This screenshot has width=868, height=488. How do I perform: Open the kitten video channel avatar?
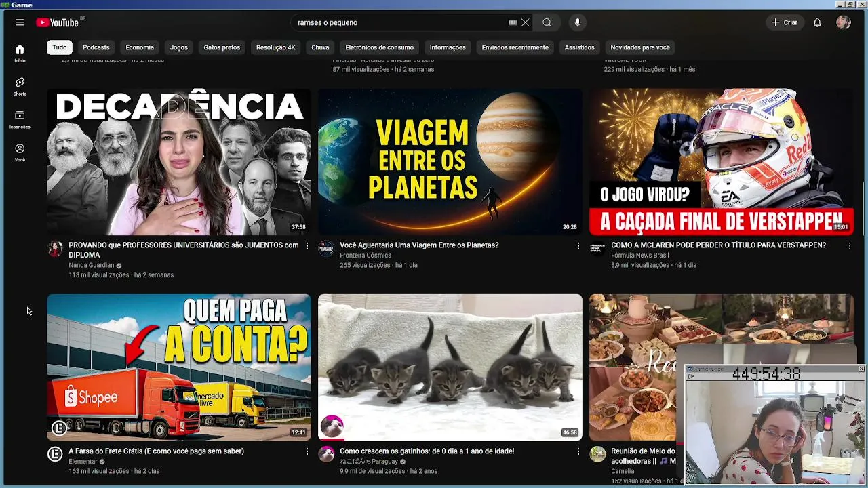(326, 454)
